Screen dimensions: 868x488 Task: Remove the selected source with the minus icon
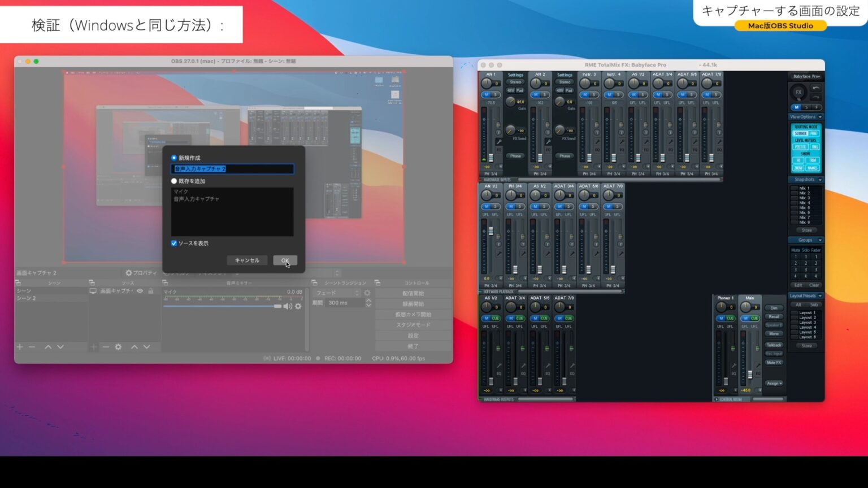coord(106,347)
